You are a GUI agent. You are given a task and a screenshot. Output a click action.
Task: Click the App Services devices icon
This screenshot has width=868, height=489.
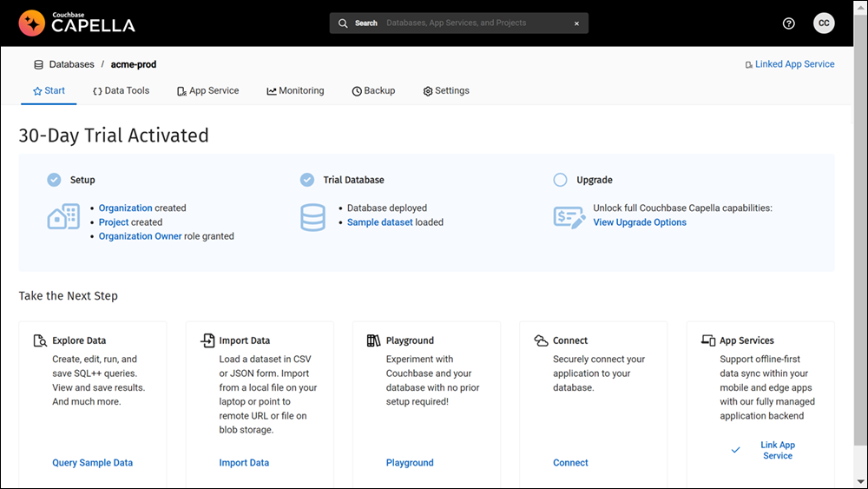[708, 340]
